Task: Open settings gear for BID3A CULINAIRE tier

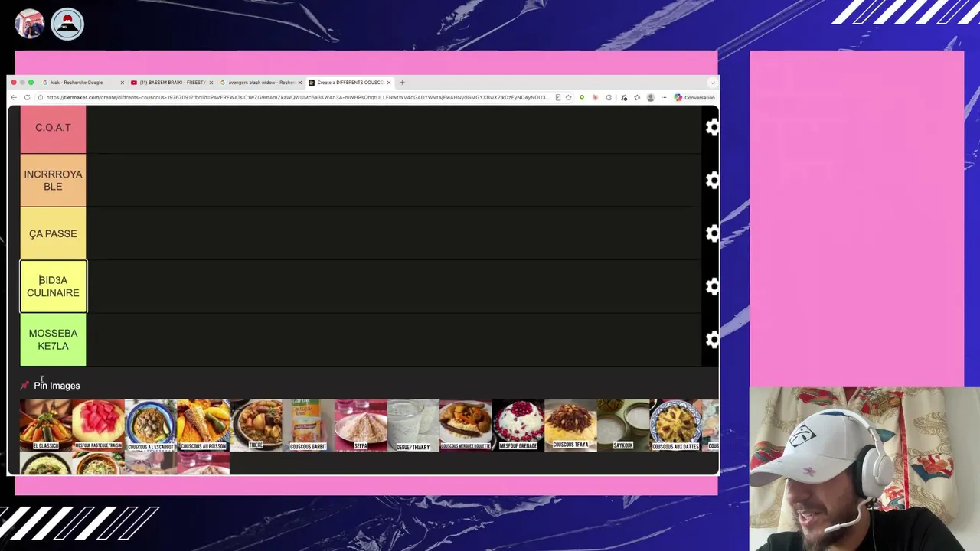Action: pos(712,286)
